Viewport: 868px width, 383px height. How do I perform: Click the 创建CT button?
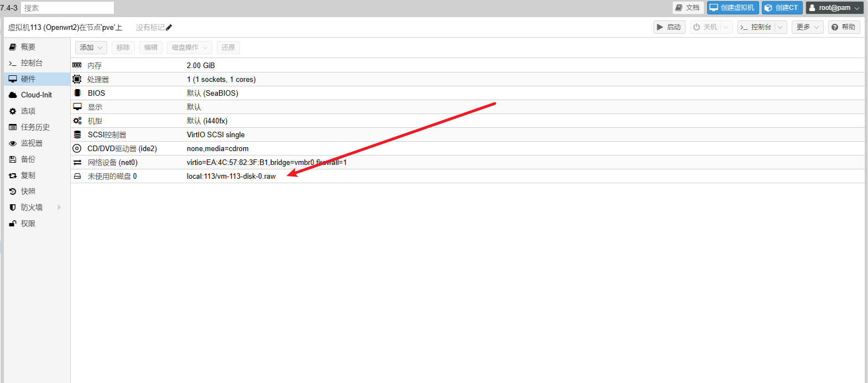click(x=782, y=8)
